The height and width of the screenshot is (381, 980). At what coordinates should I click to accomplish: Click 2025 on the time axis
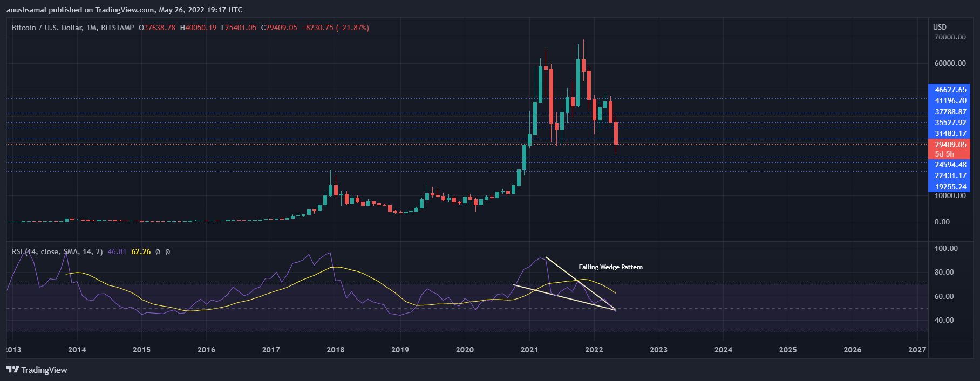(788, 350)
